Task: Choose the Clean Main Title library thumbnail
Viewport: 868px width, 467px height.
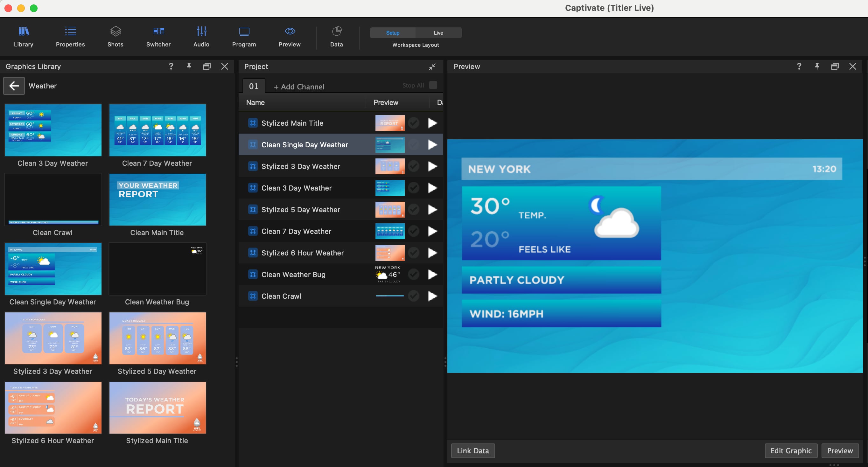Action: point(157,199)
